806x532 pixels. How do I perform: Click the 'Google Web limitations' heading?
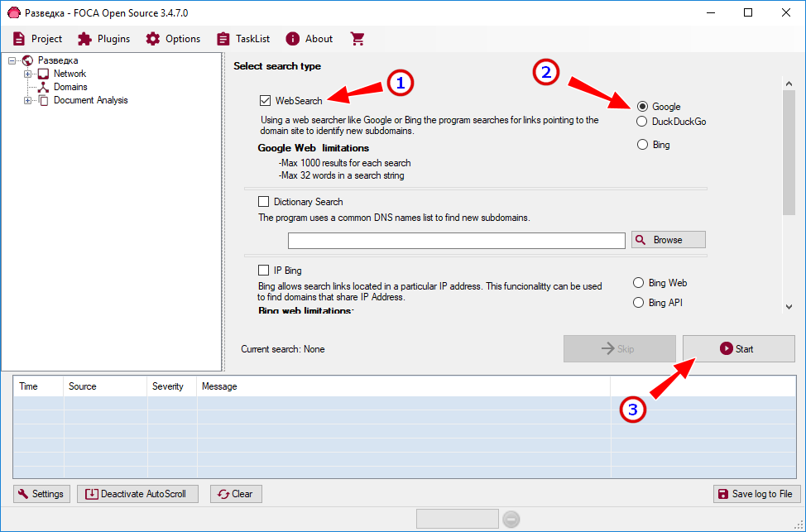pos(313,148)
